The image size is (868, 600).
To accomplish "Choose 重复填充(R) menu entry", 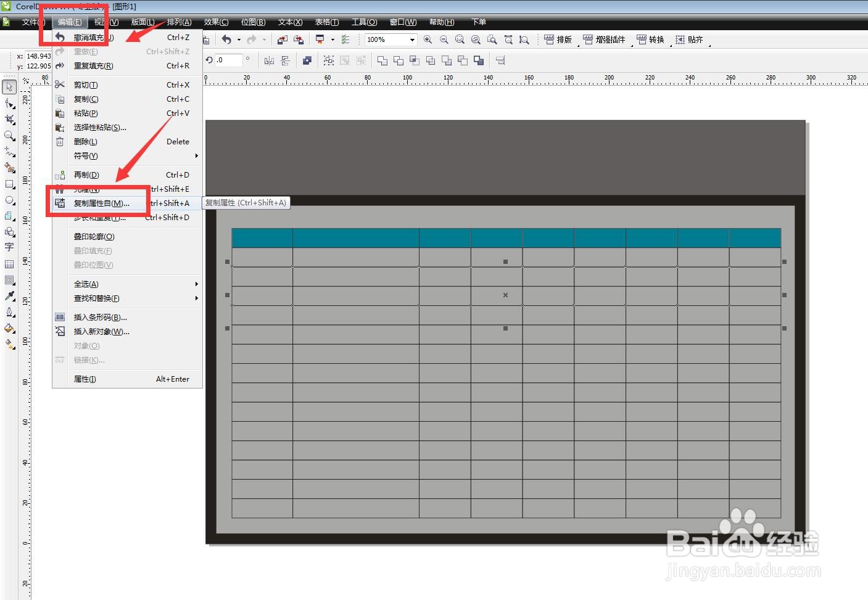I will (x=128, y=66).
